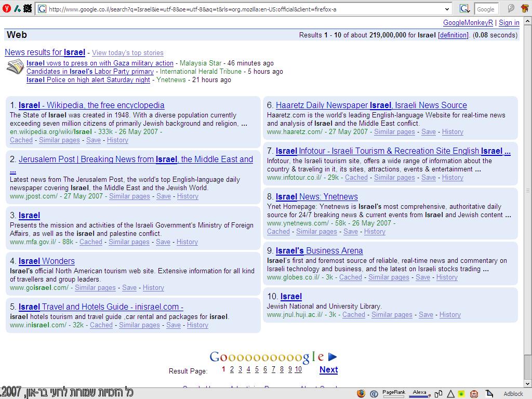Open Cached link for the globes.co.il result
This screenshot has height=399, width=532.
[x=351, y=277]
